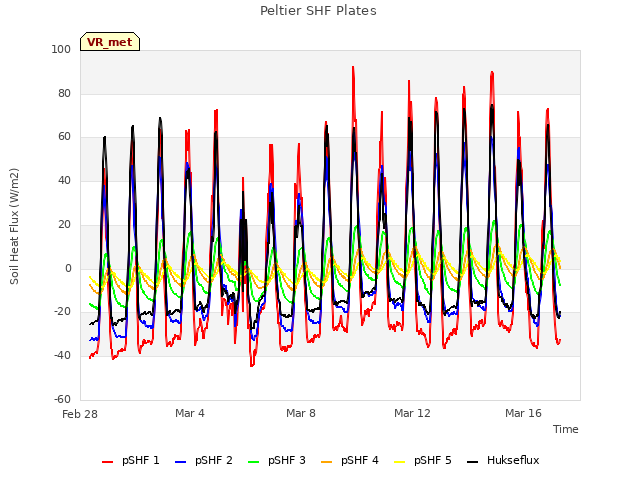Toggle the pSHF 4 legend entry
Screen dimensions: 640x480
coord(350,460)
